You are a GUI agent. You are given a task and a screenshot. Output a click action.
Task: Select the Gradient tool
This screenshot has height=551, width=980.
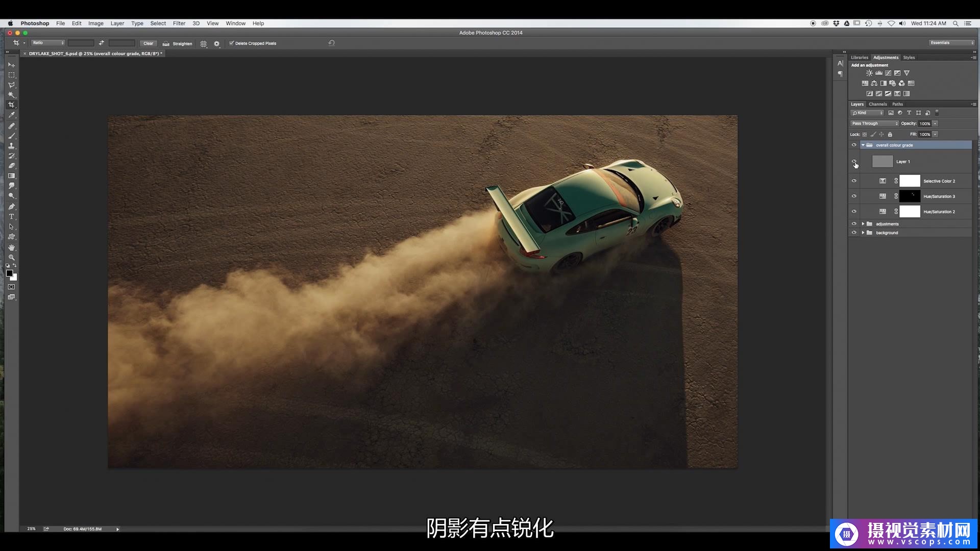[11, 176]
